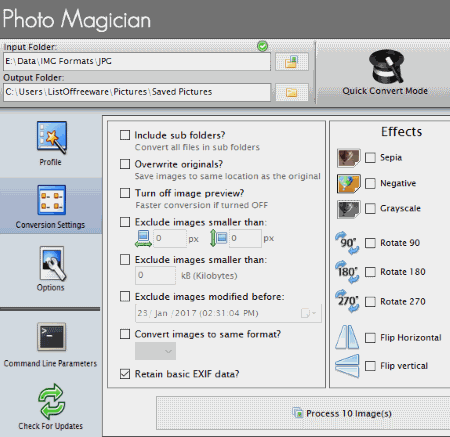Tick Exclude images modified before checkbox
The width and height of the screenshot is (450, 437).
click(x=125, y=296)
